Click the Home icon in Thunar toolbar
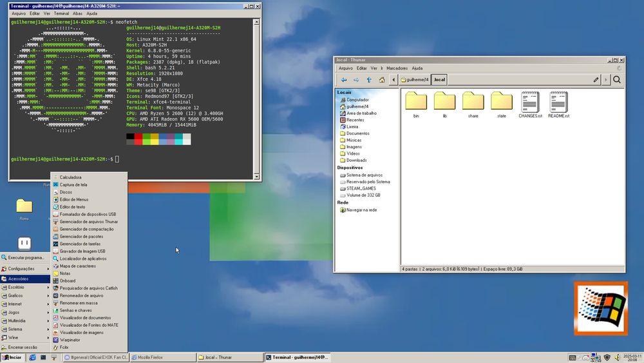644x363 pixels. pyautogui.click(x=381, y=80)
